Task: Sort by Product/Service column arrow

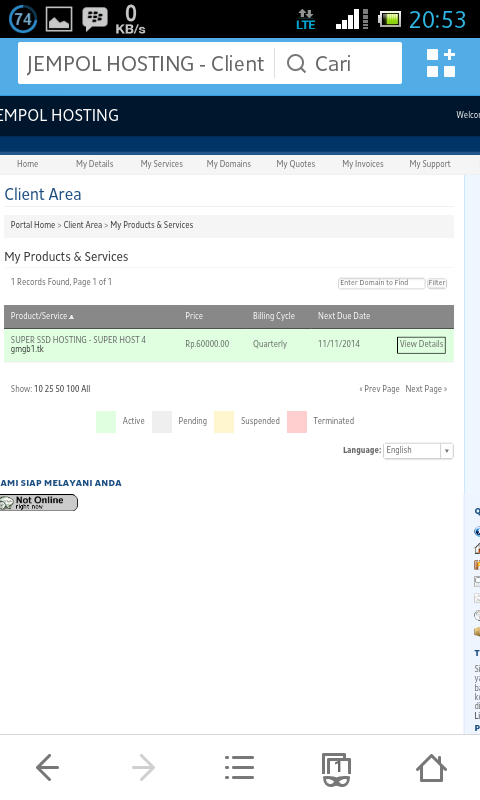Action: (x=71, y=317)
